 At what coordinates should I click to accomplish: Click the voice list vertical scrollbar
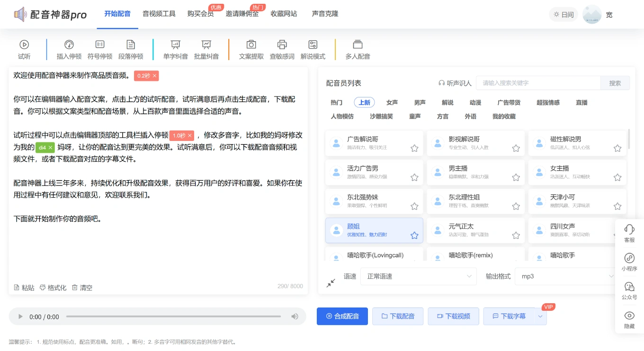629,139
